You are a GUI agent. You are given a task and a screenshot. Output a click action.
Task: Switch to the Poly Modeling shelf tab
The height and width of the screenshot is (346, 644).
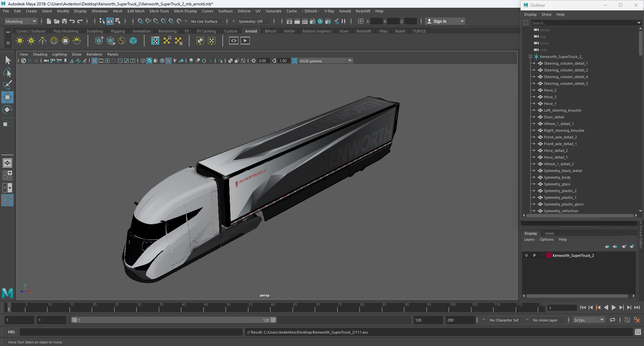coord(66,31)
